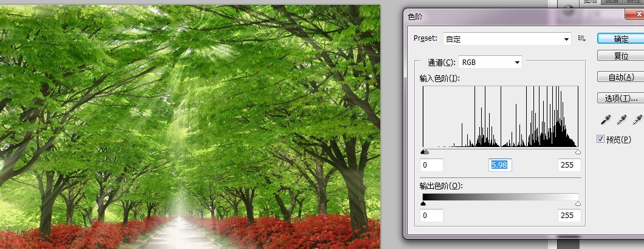This screenshot has width=644, height=249.
Task: Click the output white slider handle
Action: (577, 204)
